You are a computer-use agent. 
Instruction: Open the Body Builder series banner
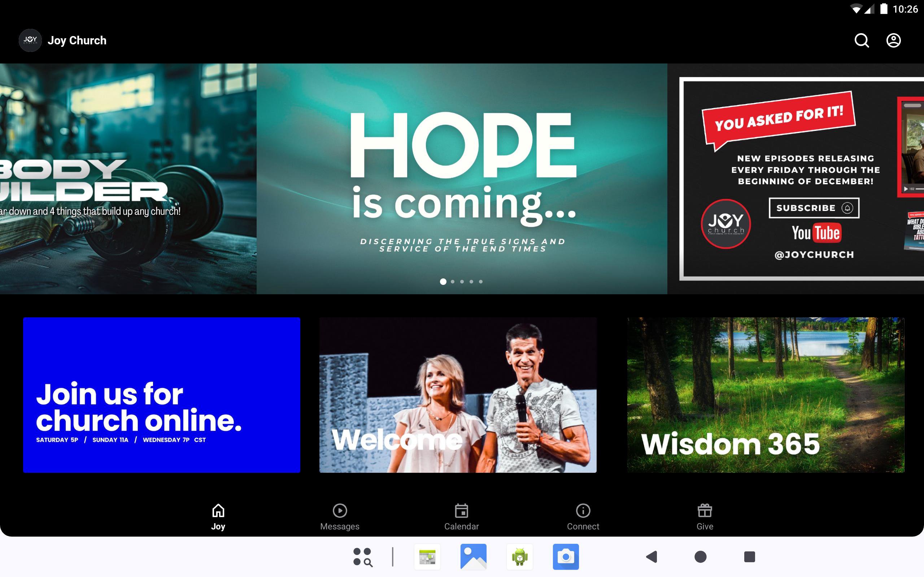128,179
